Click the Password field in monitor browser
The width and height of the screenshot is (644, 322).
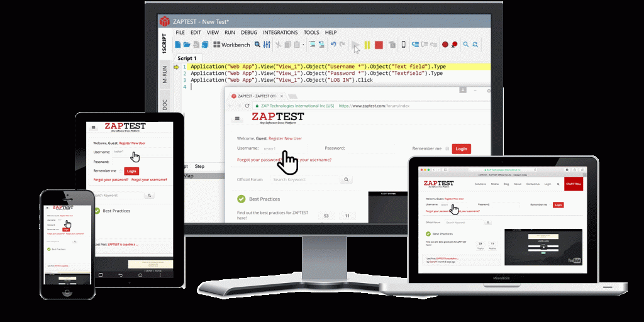(371, 148)
